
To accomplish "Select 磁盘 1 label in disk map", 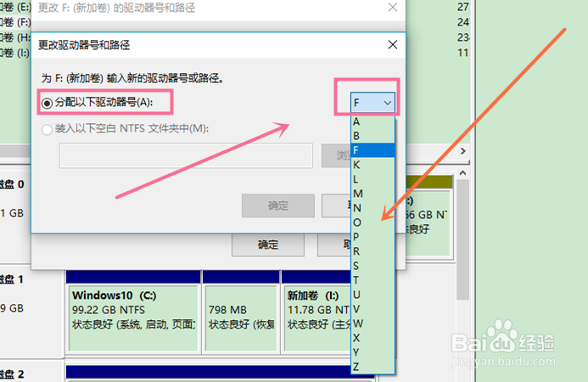I will click(x=12, y=279).
